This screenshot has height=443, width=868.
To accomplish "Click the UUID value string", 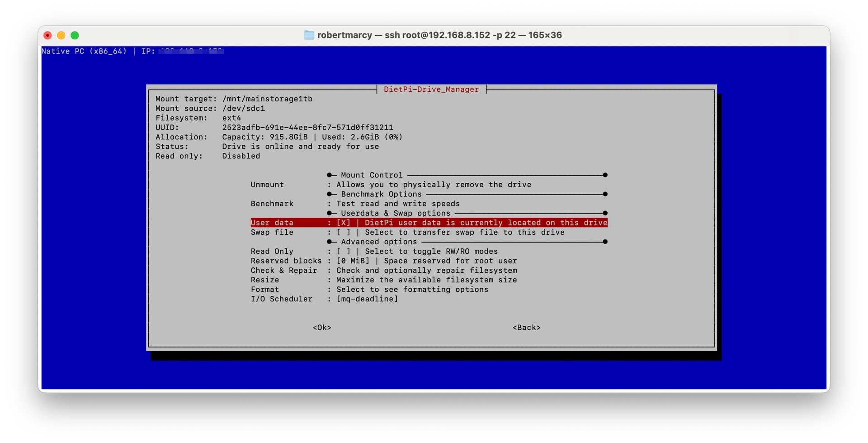I will [307, 127].
